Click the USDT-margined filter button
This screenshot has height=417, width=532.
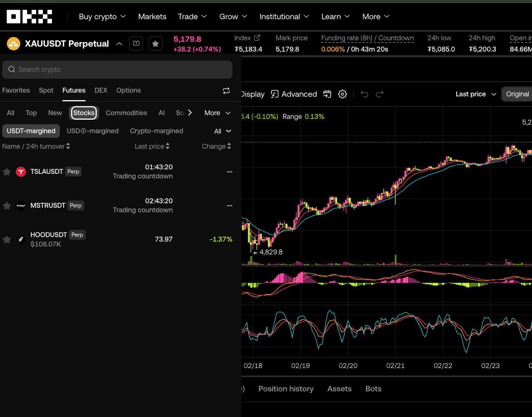click(31, 131)
